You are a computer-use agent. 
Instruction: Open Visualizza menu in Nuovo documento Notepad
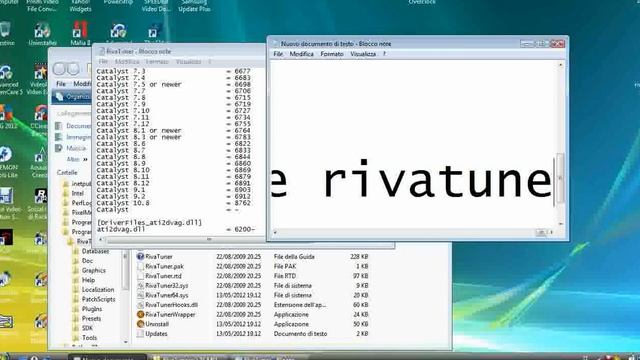point(363,54)
